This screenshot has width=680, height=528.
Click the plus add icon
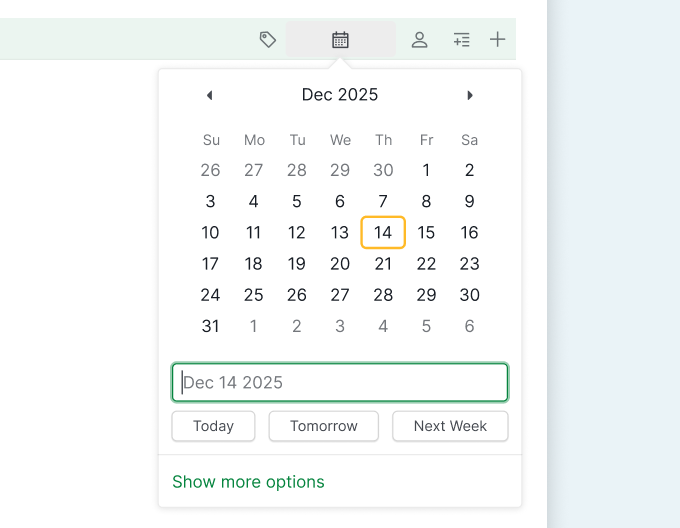point(497,40)
